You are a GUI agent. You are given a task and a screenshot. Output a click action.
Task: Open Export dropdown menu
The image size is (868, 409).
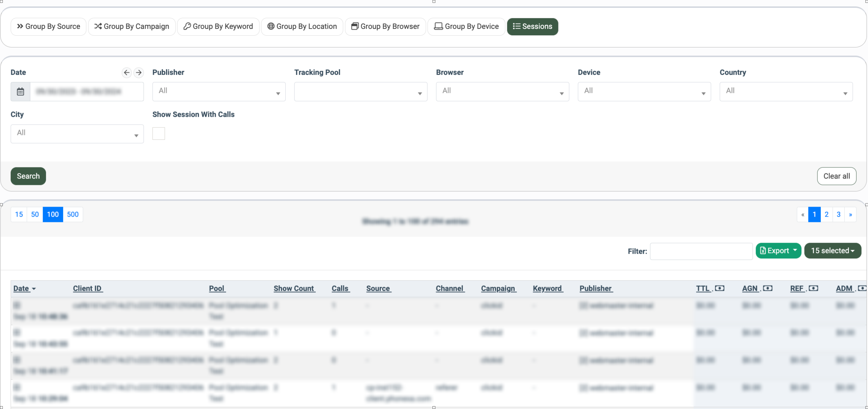click(x=778, y=251)
